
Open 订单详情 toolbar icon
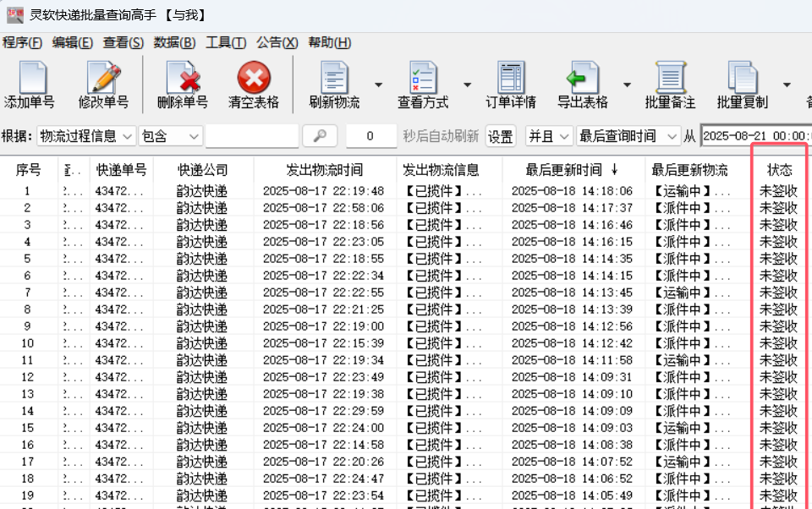[x=511, y=78]
